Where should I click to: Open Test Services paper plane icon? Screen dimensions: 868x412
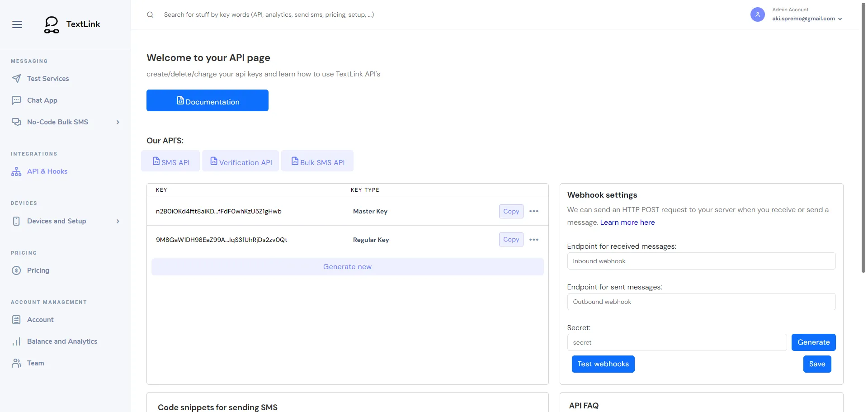pos(16,79)
